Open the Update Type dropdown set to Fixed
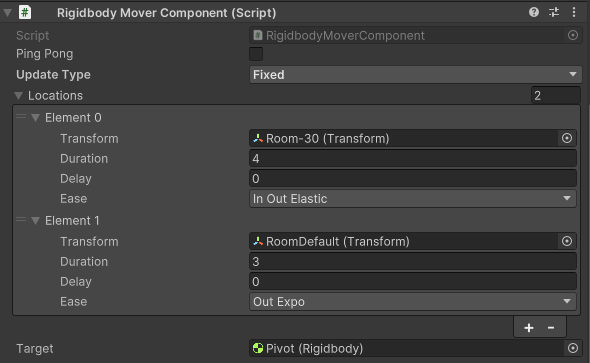 (415, 74)
